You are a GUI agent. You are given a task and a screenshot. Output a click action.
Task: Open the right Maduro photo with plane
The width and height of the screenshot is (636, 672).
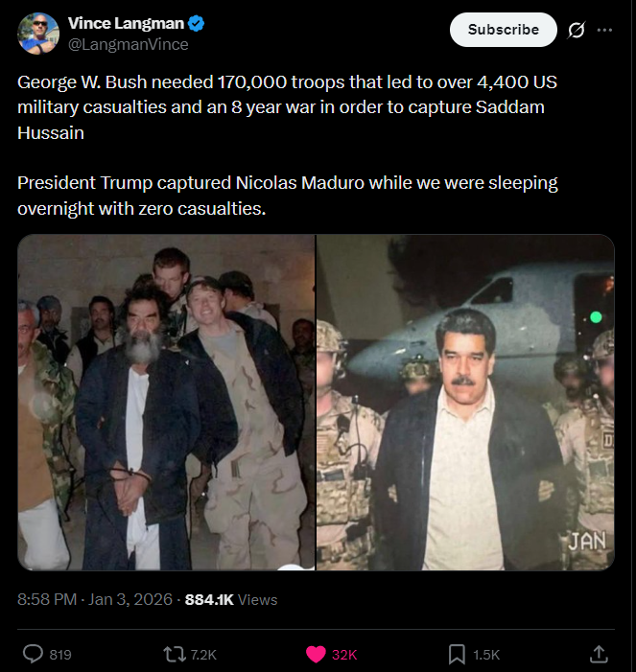tap(466, 403)
